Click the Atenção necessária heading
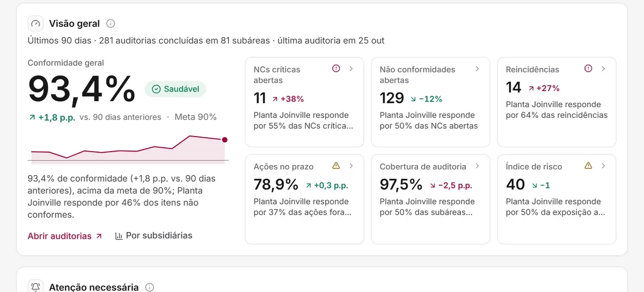Screen dimensions: 644x292 [x=94, y=287]
